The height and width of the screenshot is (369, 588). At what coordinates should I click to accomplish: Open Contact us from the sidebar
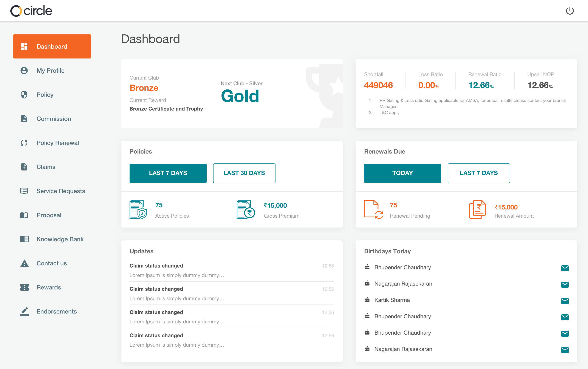coord(51,263)
